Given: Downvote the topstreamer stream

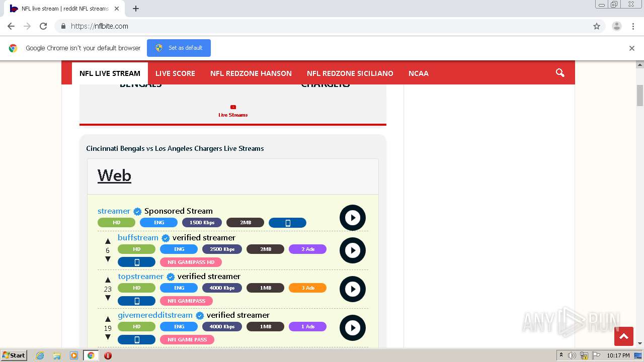Looking at the screenshot, I should pos(108,298).
